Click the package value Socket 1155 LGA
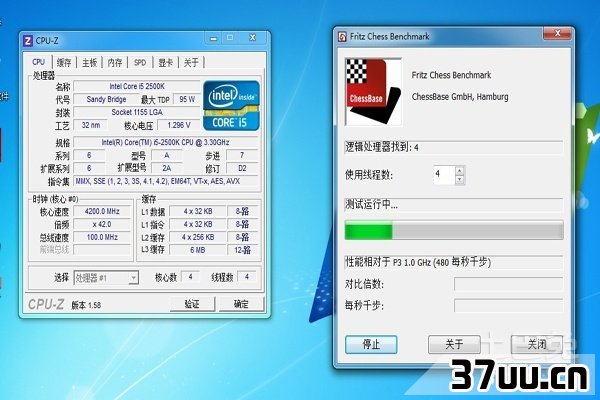 (137, 112)
